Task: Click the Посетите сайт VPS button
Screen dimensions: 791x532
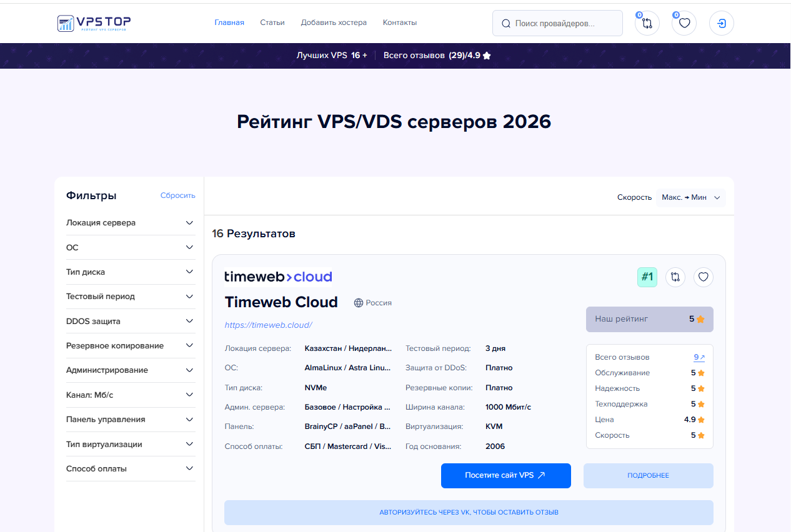Action: tap(506, 476)
